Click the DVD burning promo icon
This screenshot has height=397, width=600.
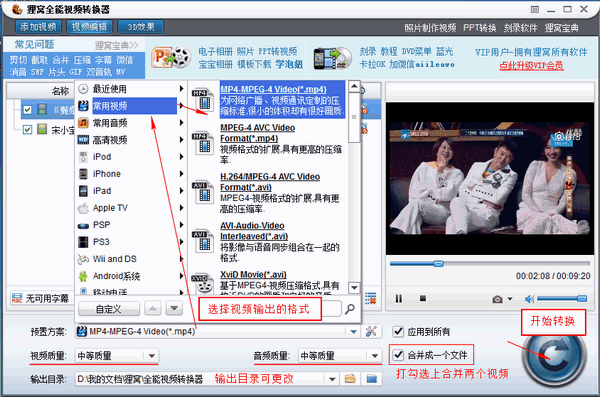point(332,58)
